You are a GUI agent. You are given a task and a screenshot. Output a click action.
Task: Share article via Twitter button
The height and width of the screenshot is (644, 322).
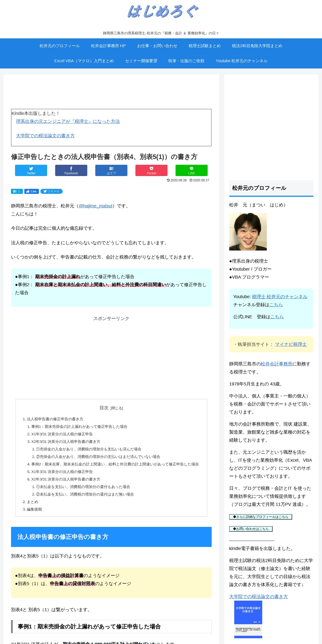(31, 170)
